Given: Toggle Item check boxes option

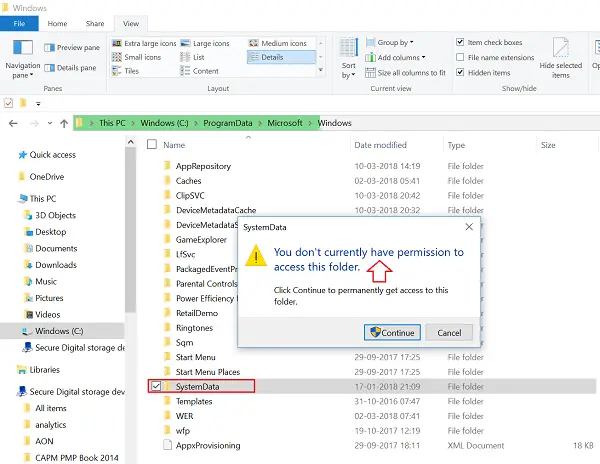Looking at the screenshot, I should (460, 42).
